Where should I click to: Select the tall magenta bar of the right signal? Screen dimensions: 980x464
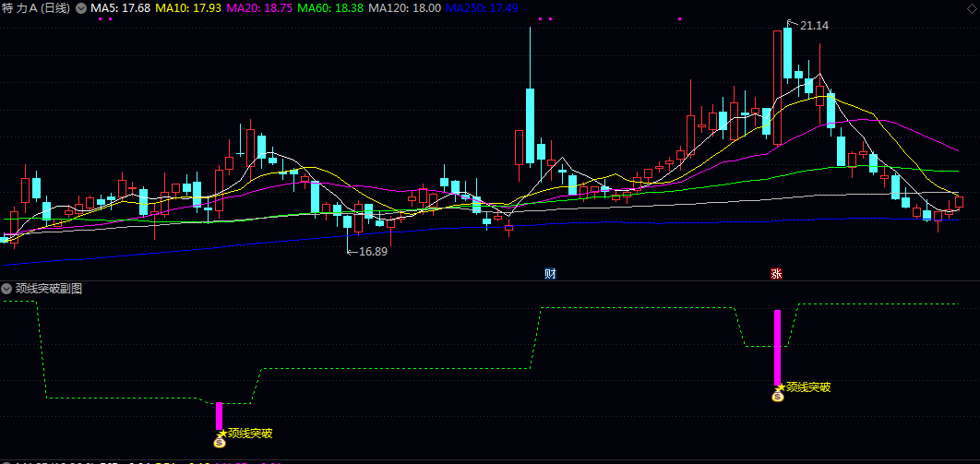[x=778, y=348]
